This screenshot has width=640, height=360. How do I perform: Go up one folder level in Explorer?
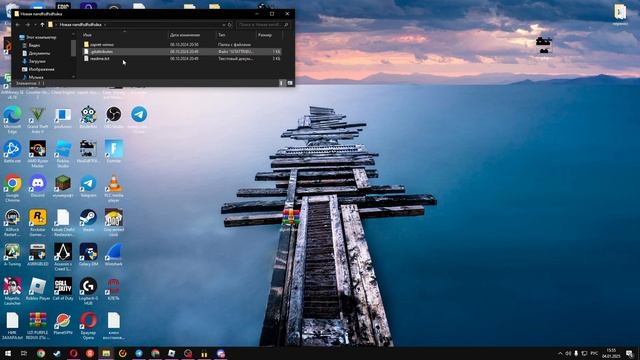42,25
